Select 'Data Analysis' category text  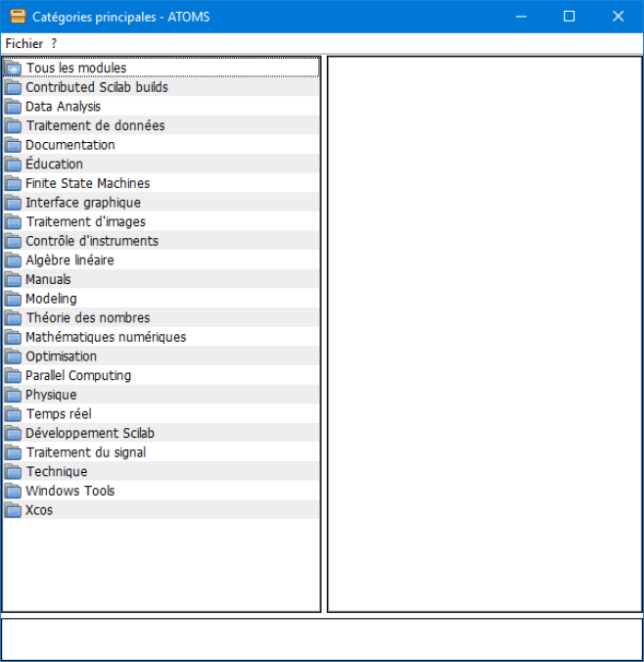click(64, 107)
